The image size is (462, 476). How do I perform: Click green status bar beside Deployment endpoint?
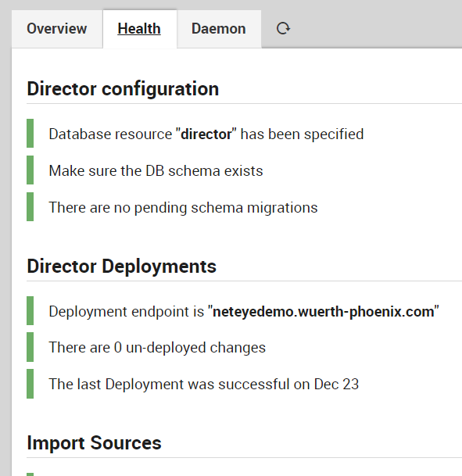point(30,311)
